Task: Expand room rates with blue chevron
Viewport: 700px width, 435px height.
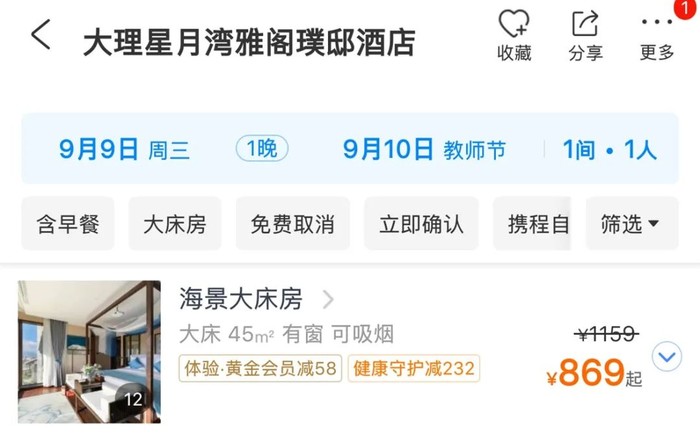Action: click(667, 356)
